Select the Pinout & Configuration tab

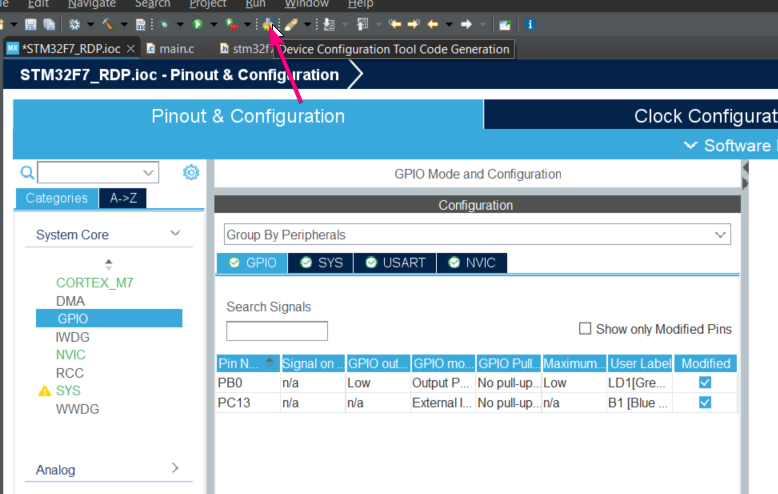click(248, 116)
